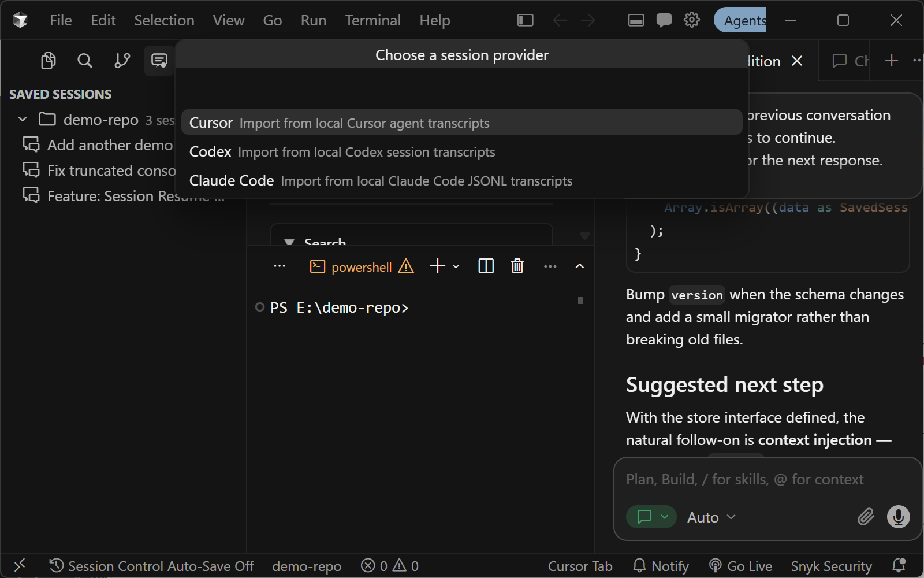This screenshot has width=924, height=578.
Task: Toggle Session Control Auto-Save Off
Action: pyautogui.click(x=151, y=566)
